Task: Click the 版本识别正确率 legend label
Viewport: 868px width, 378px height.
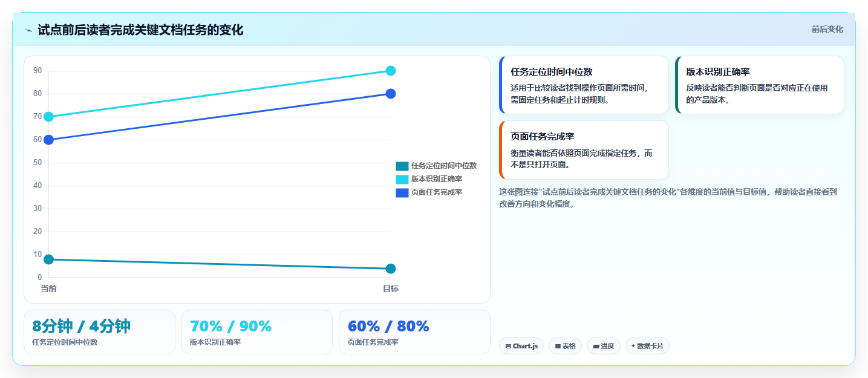Action: coord(437,179)
